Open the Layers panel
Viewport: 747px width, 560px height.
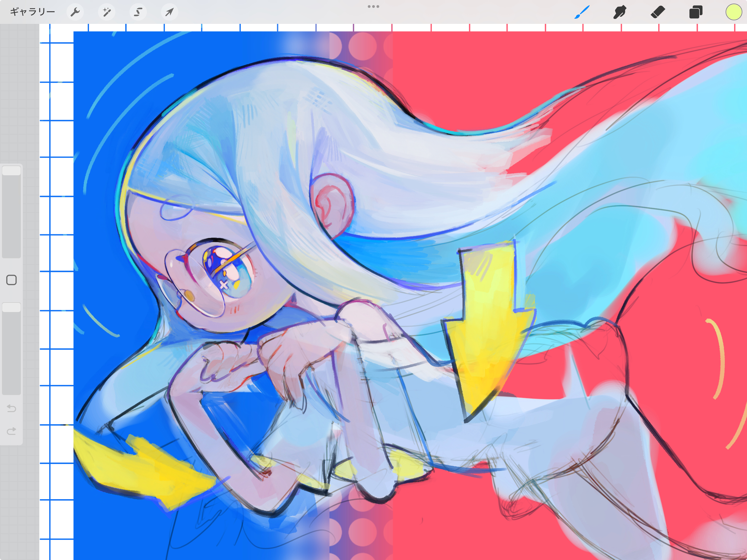[696, 12]
